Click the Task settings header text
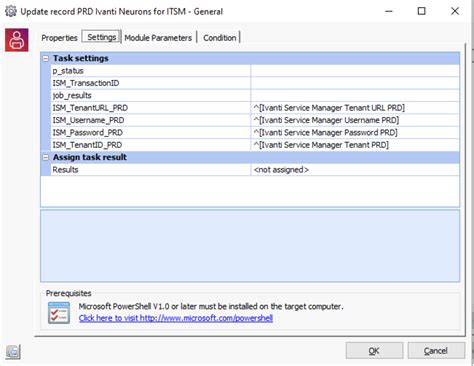 point(81,58)
